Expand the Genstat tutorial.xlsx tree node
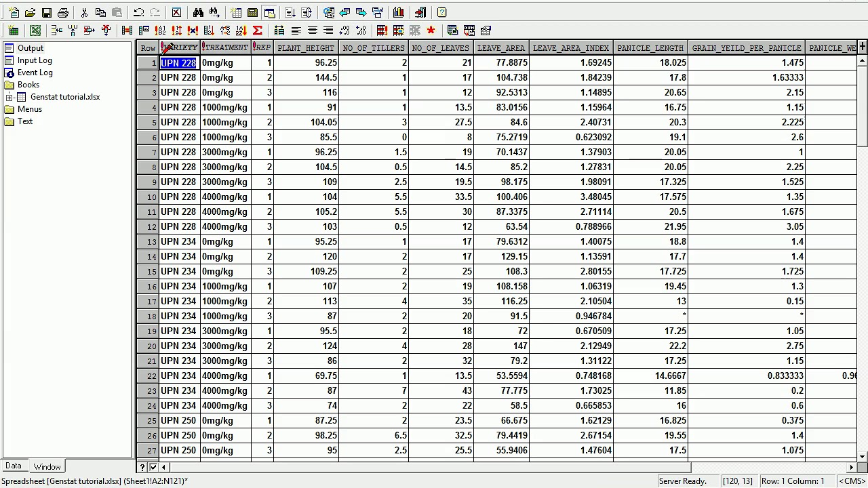 [9, 97]
